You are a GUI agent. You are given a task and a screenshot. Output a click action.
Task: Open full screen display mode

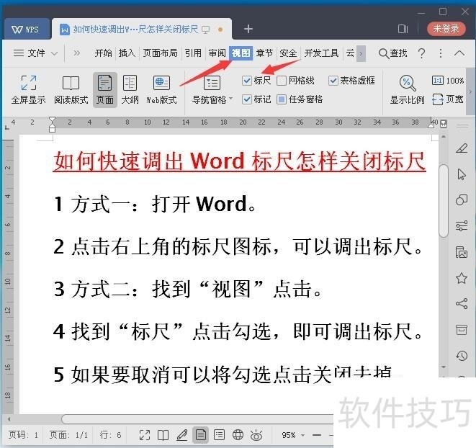tap(28, 89)
